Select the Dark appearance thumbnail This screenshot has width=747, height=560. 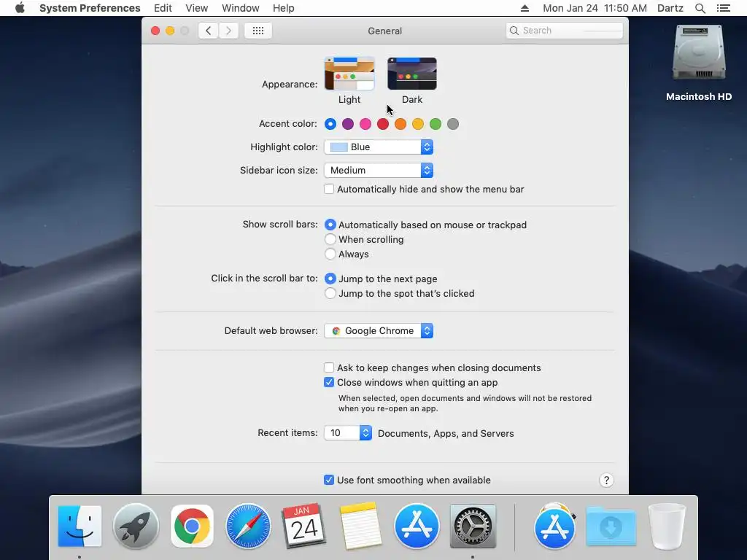point(412,74)
